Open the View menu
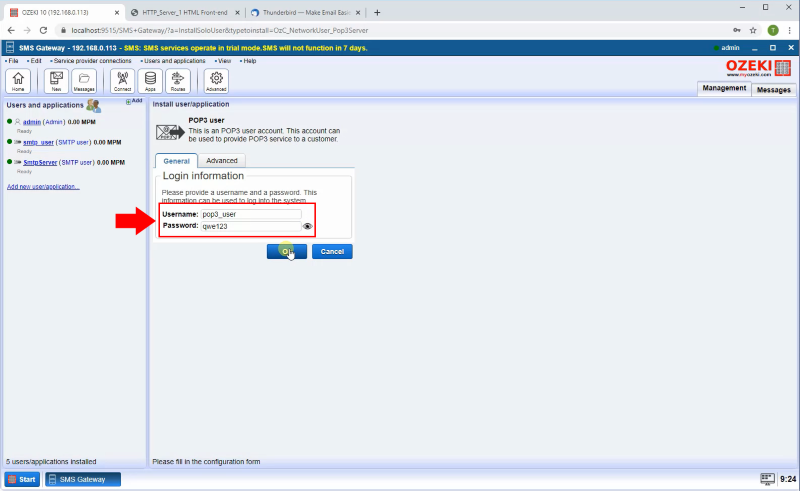 coord(223,61)
